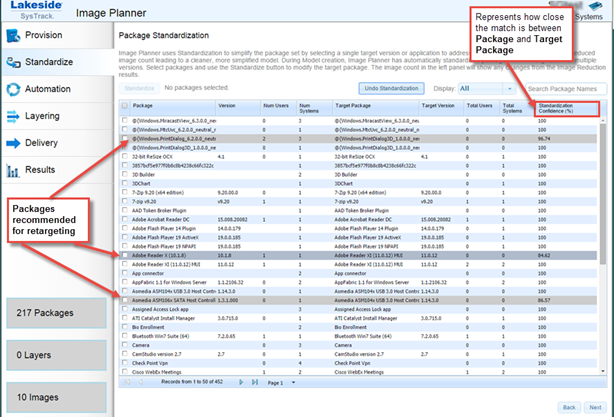Open the Delivery section

click(58, 143)
